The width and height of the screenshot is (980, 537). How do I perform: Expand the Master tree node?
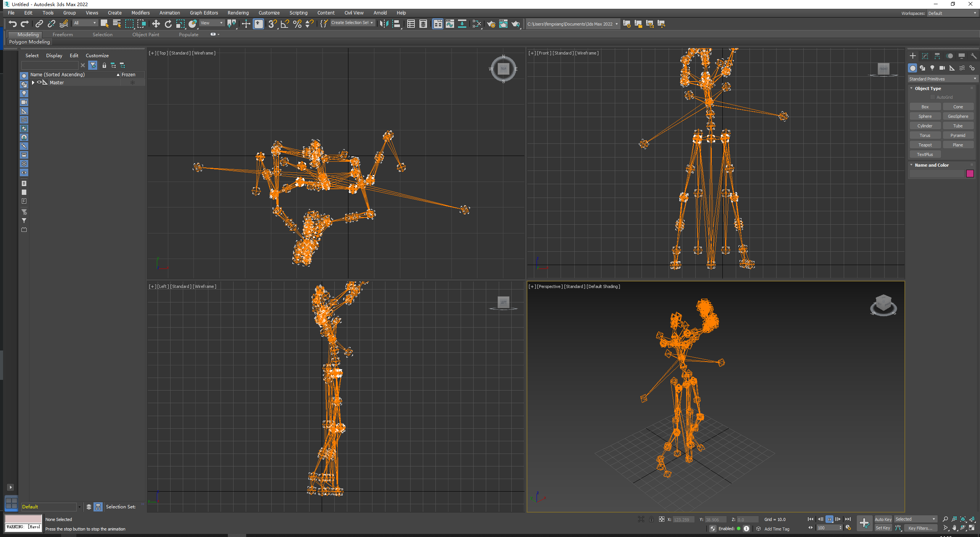point(33,82)
